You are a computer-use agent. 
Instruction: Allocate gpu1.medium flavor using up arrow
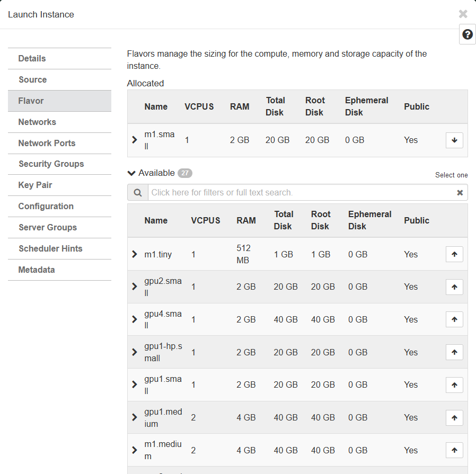[454, 418]
